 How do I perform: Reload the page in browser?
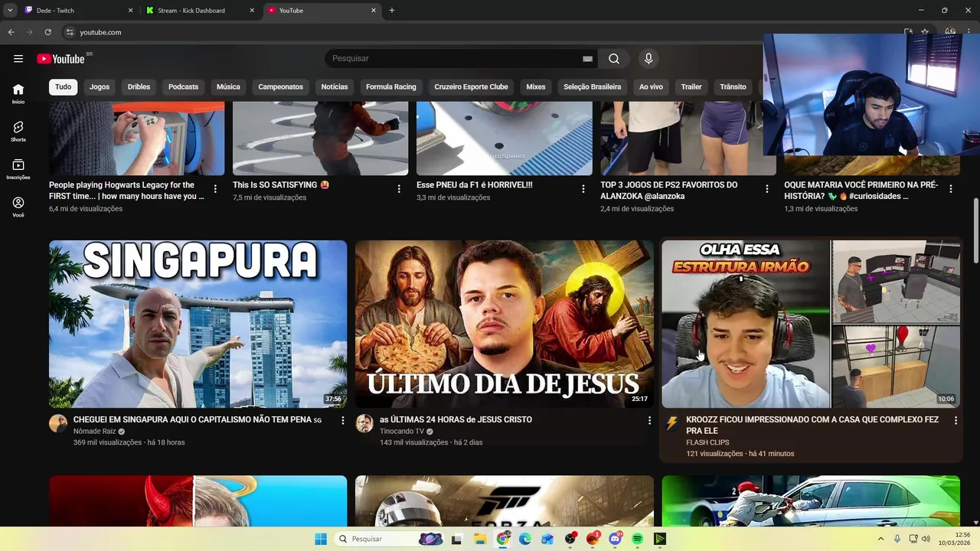point(47,32)
